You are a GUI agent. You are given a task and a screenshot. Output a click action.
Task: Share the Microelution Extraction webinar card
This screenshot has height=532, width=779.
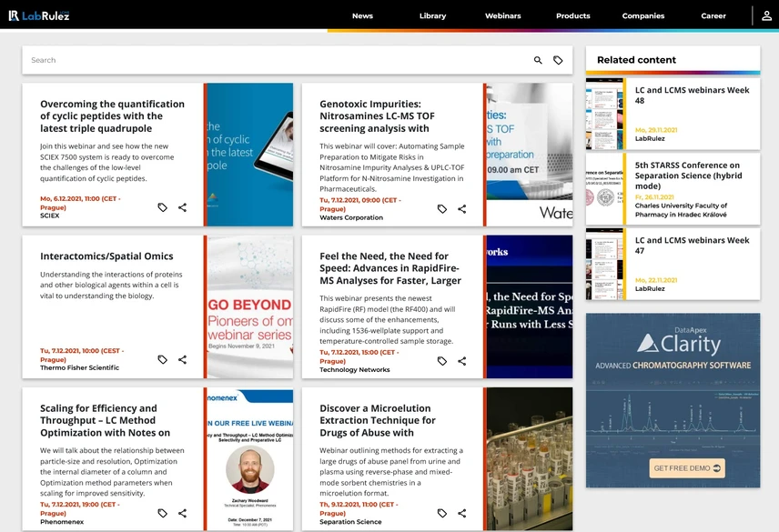(x=462, y=513)
